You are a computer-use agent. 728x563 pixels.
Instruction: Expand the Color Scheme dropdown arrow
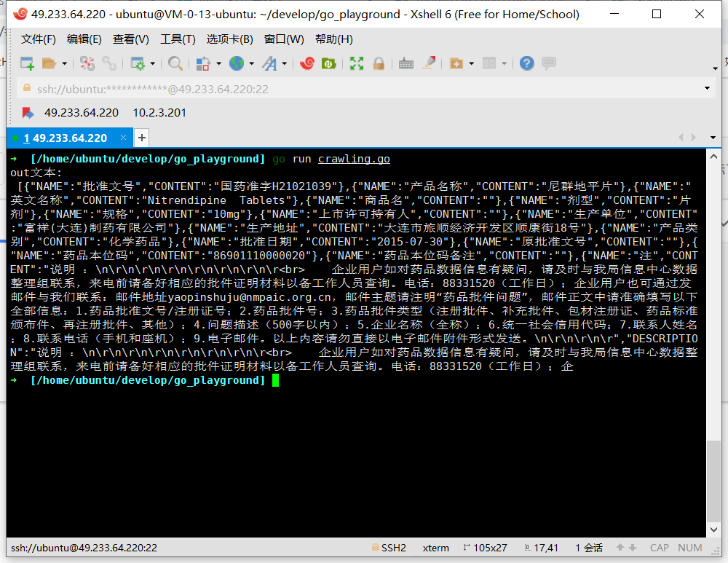[x=218, y=63]
